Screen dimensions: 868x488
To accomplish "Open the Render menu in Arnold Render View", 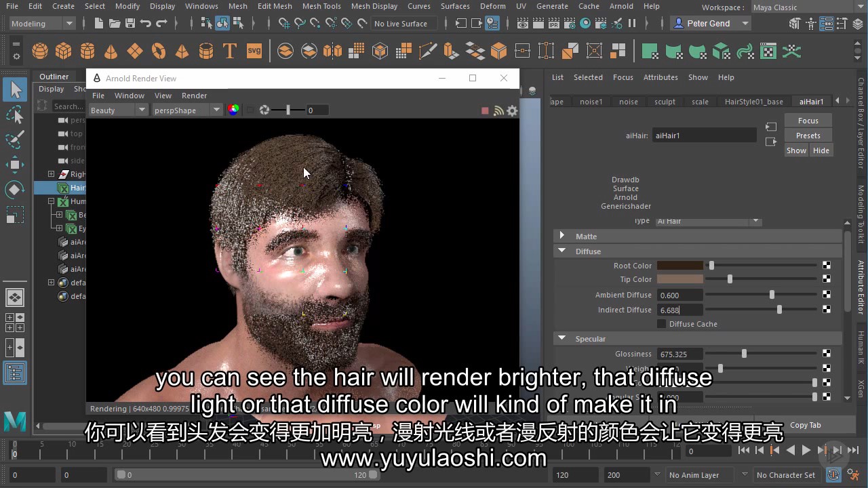I will pyautogui.click(x=194, y=96).
